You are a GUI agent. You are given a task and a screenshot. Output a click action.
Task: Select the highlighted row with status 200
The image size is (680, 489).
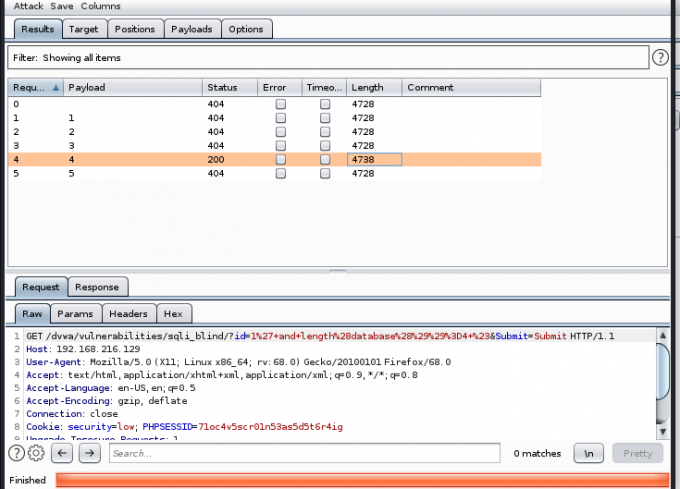pyautogui.click(x=275, y=160)
